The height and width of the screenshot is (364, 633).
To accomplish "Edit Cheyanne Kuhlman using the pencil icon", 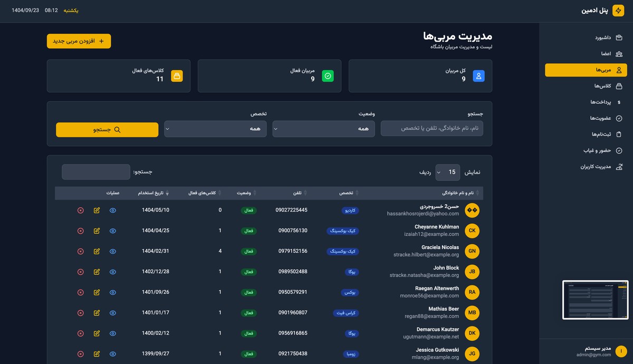I will click(97, 231).
